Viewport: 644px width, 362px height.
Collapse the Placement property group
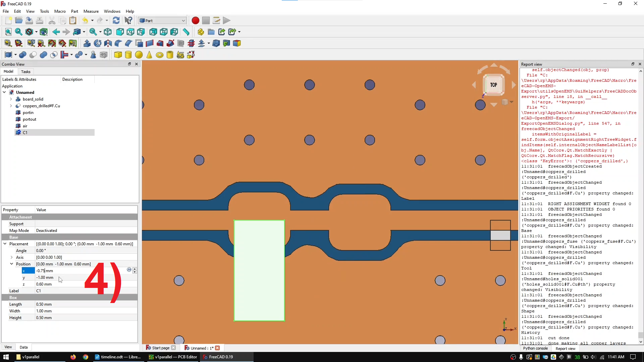point(5,244)
